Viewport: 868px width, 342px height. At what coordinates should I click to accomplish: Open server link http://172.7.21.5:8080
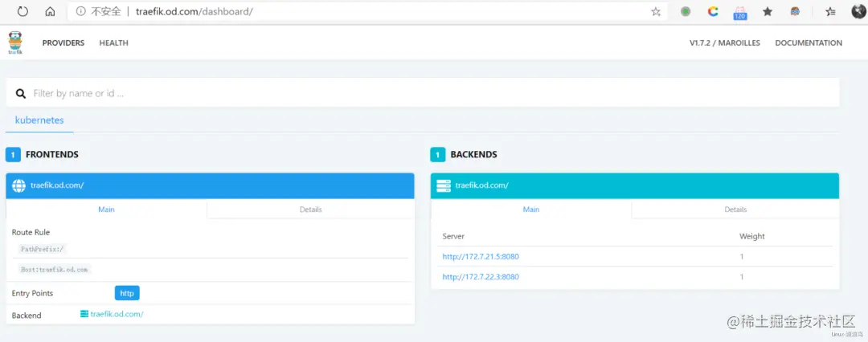pyautogui.click(x=481, y=256)
